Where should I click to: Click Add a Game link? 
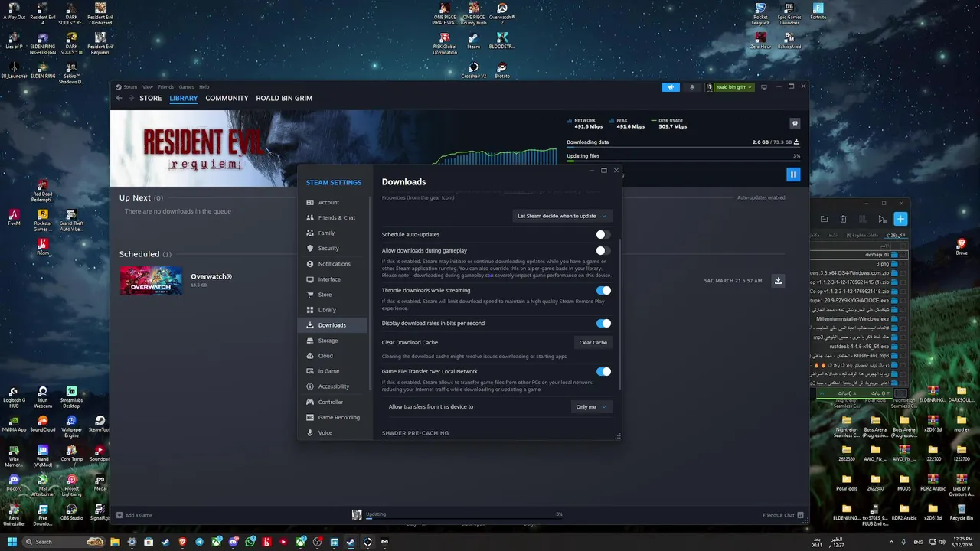[139, 515]
